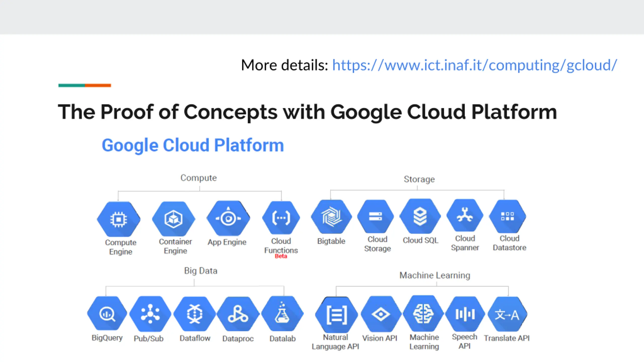Click the Cloud Datastore icon
The height and width of the screenshot is (362, 644).
coord(508,216)
